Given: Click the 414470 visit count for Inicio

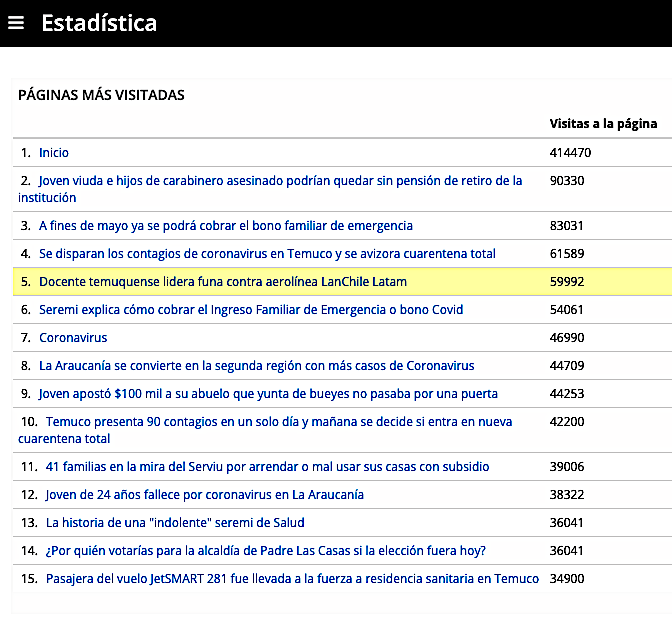Looking at the screenshot, I should (571, 153).
